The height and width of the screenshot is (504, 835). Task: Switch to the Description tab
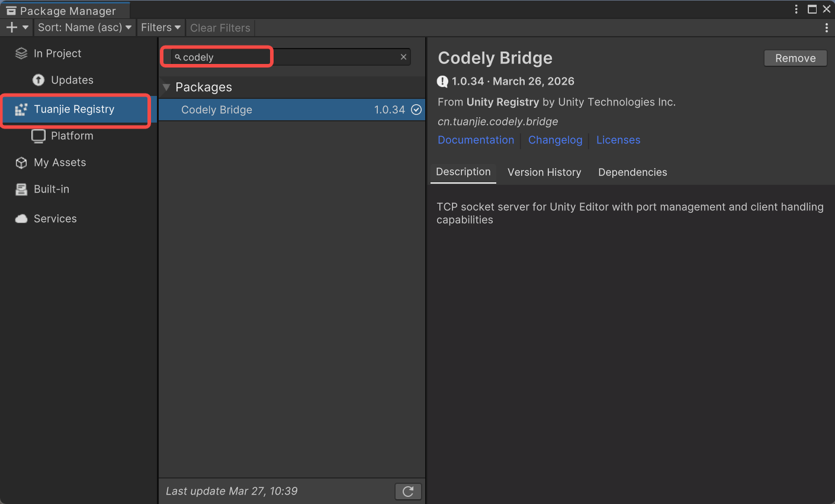(463, 172)
